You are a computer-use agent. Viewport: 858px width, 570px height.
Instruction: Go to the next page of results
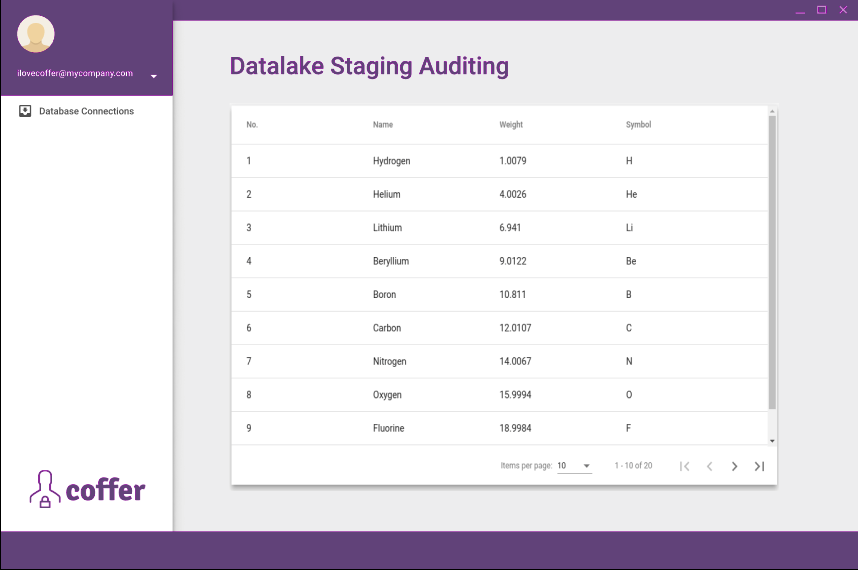click(734, 466)
